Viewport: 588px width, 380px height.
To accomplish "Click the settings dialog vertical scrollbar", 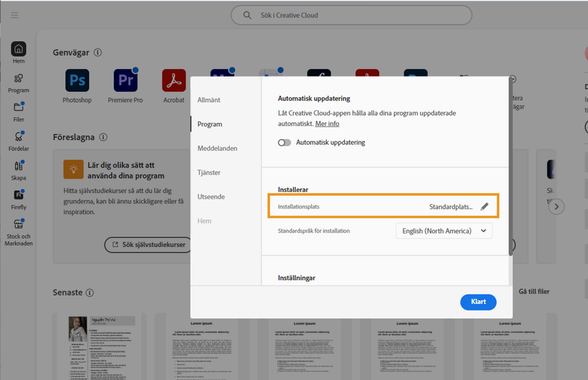I will point(510,165).
